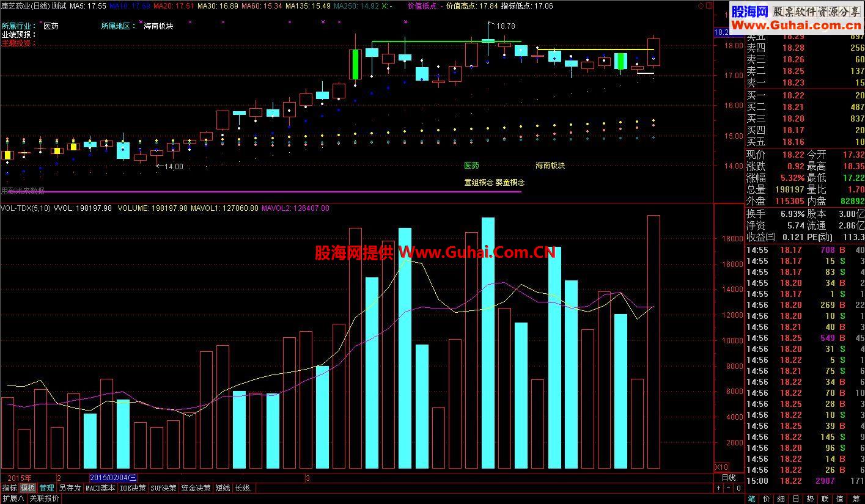Viewport: 865px width, 504px height.
Task: Click the 海南板块 region value at top
Action: pyautogui.click(x=158, y=26)
